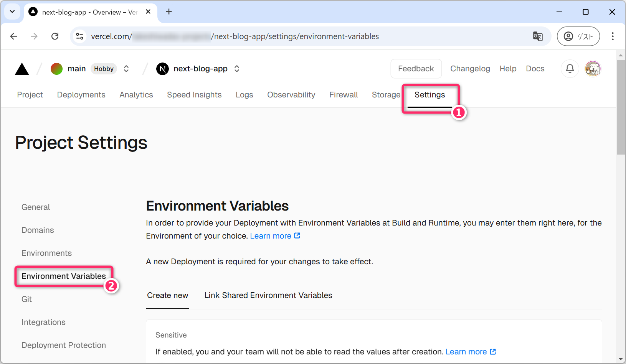The height and width of the screenshot is (364, 626).
Task: Reload the page with refresh icon
Action: tap(55, 36)
